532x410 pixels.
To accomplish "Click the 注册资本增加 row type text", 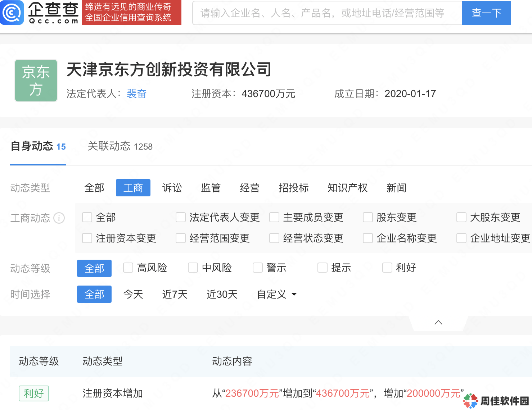I will [113, 393].
